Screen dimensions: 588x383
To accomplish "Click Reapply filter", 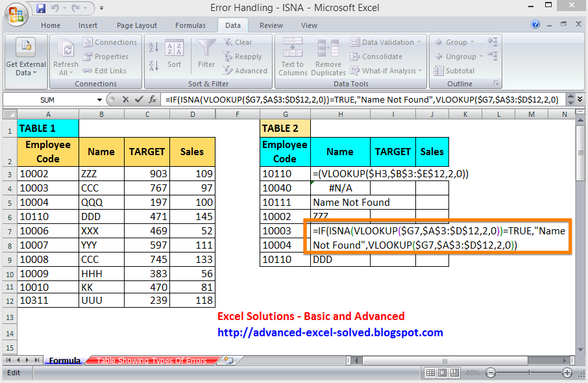I will [243, 56].
